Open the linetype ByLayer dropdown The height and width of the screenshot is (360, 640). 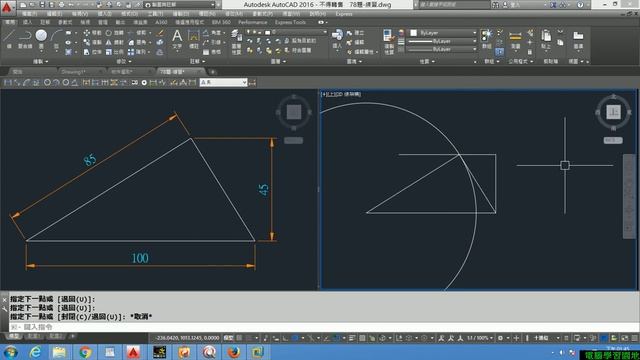[442, 49]
